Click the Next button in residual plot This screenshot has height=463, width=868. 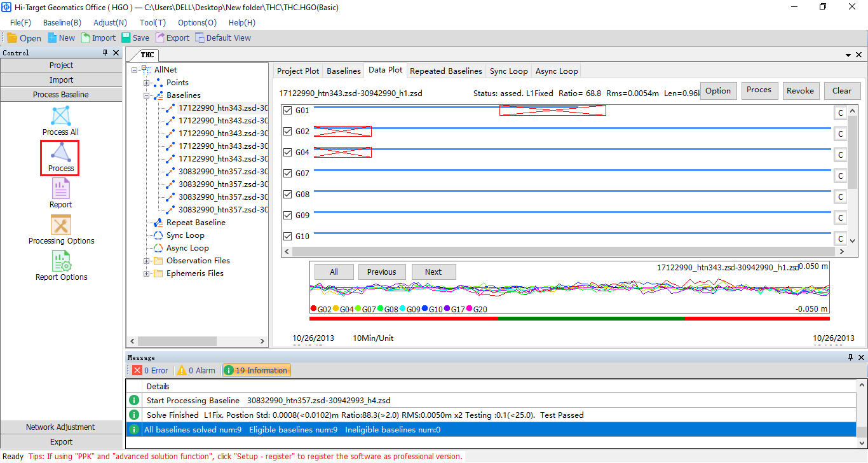click(x=433, y=272)
